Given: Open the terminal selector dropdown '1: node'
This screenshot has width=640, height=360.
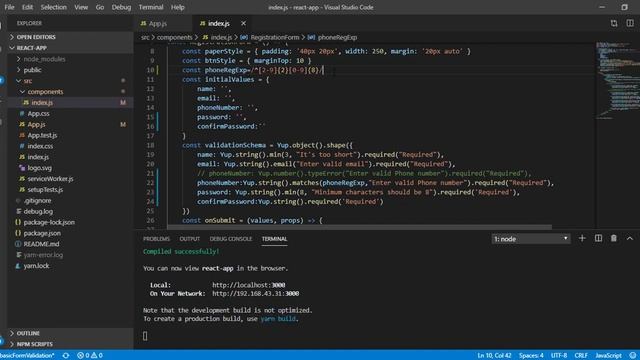Looking at the screenshot, I should [531, 239].
